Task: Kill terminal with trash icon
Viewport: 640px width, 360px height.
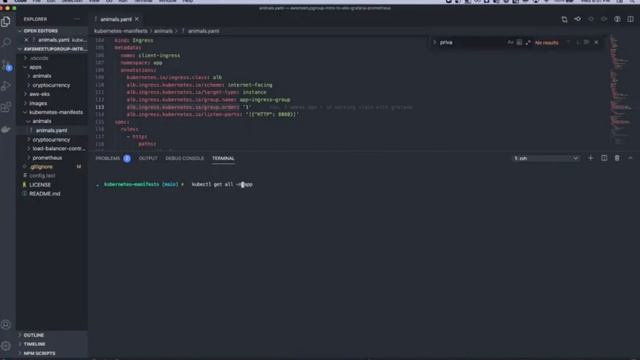Action: click(x=617, y=158)
